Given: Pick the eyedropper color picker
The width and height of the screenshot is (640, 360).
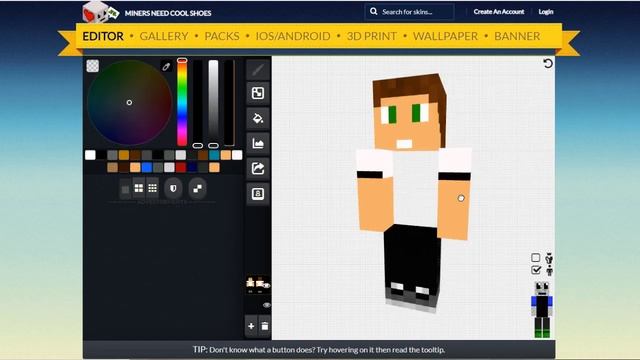Looking at the screenshot, I should [166, 66].
